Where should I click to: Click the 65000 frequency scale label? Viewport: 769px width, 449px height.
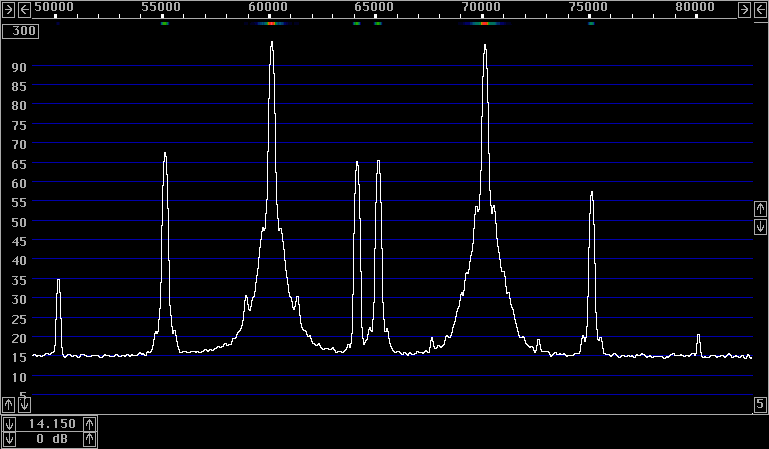pos(374,7)
